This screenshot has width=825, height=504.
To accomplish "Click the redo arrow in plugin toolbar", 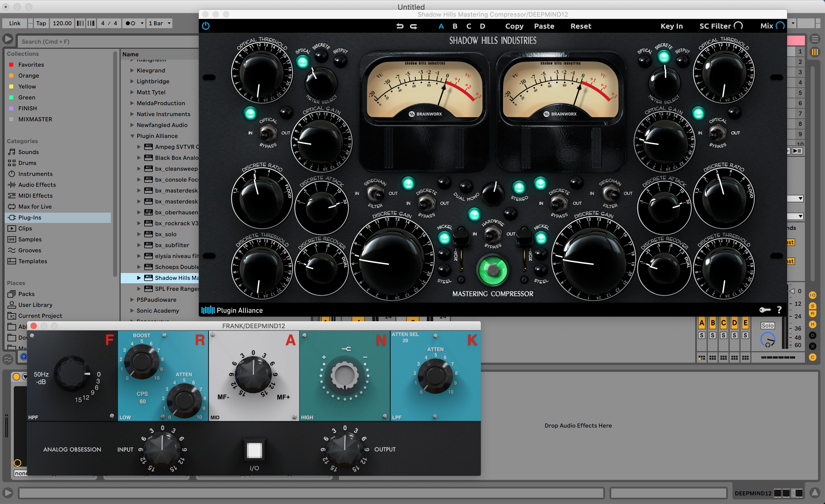I will (414, 26).
